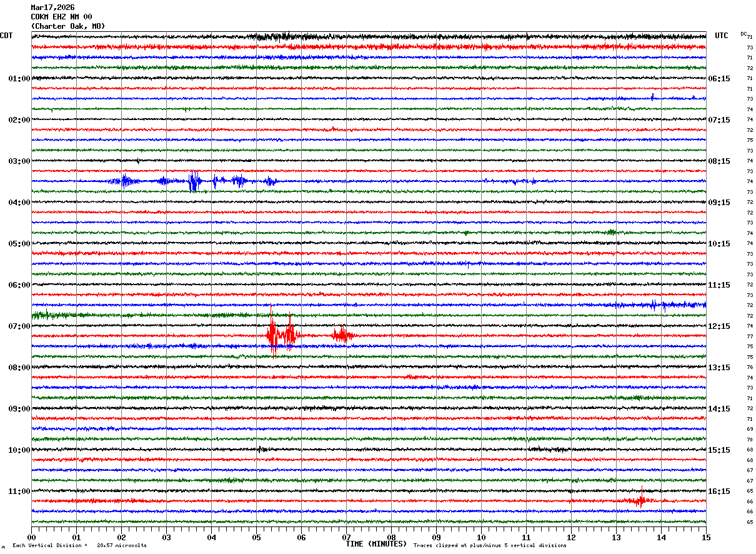Image resolution: width=756 pixels, height=554 pixels.
Task: Click the 08:15 UTC time label
Action: (x=720, y=161)
